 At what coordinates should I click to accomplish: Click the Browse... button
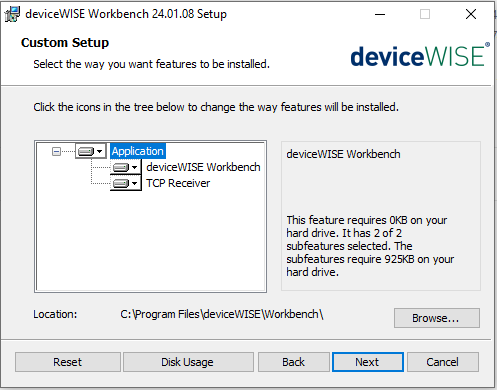[x=437, y=318]
